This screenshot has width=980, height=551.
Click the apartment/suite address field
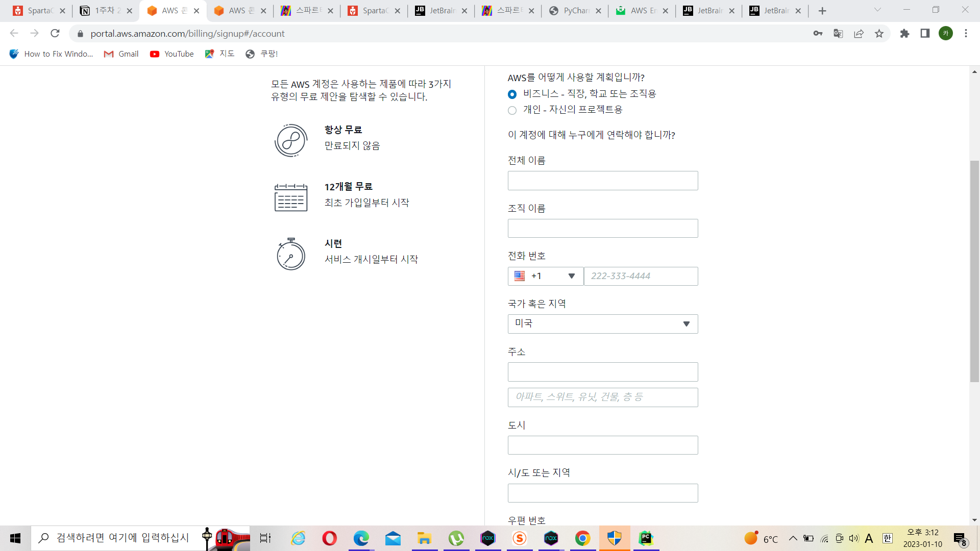coord(603,397)
